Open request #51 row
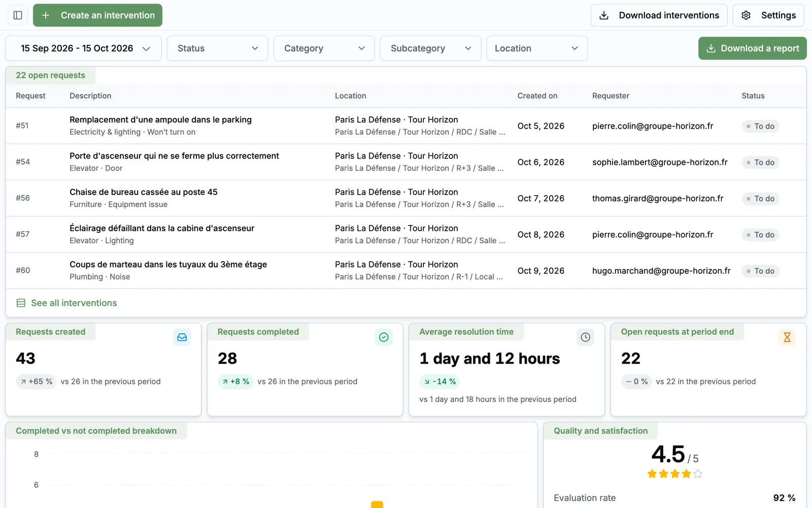 click(x=406, y=125)
